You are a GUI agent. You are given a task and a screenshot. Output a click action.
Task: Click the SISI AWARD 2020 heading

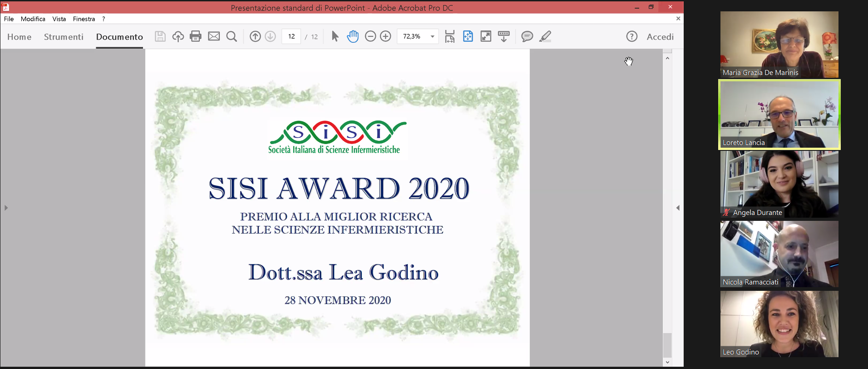[339, 188]
